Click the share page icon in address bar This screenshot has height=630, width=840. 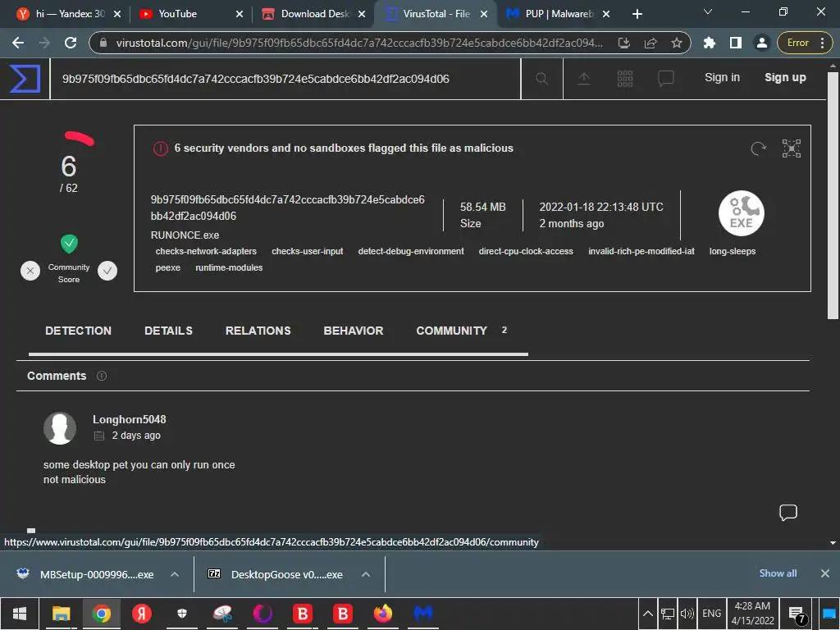[651, 43]
